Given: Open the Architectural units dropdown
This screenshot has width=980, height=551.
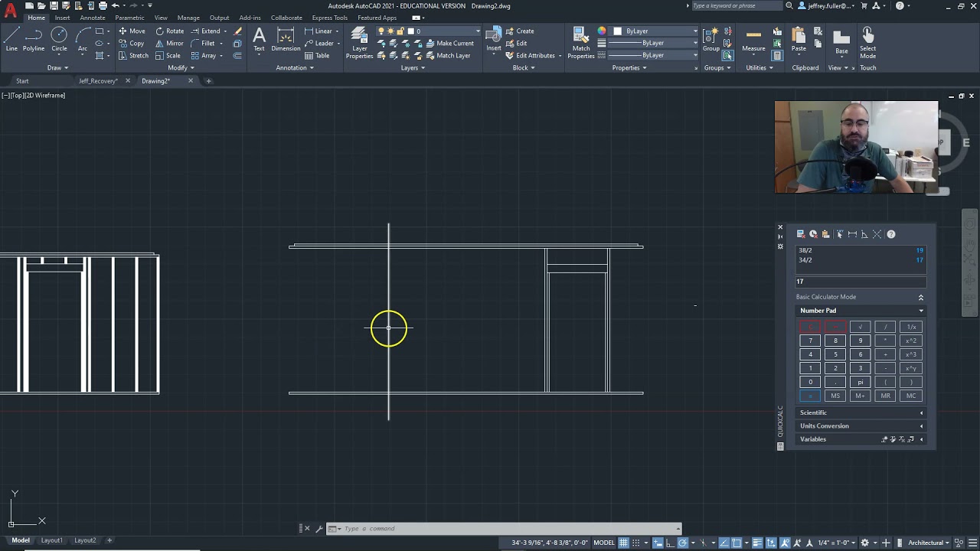Looking at the screenshot, I should [x=929, y=543].
